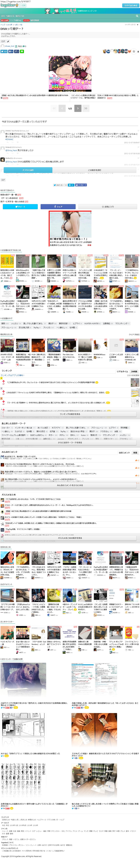This screenshot has width=140, height=868.
Task: Open the large 16 million banner ad image
Action: [70, 74]
